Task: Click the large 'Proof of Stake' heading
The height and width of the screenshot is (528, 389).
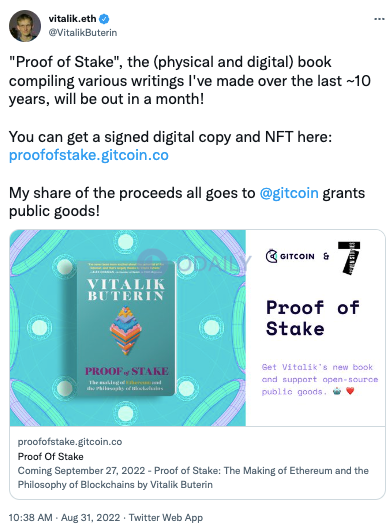Action: (x=313, y=319)
